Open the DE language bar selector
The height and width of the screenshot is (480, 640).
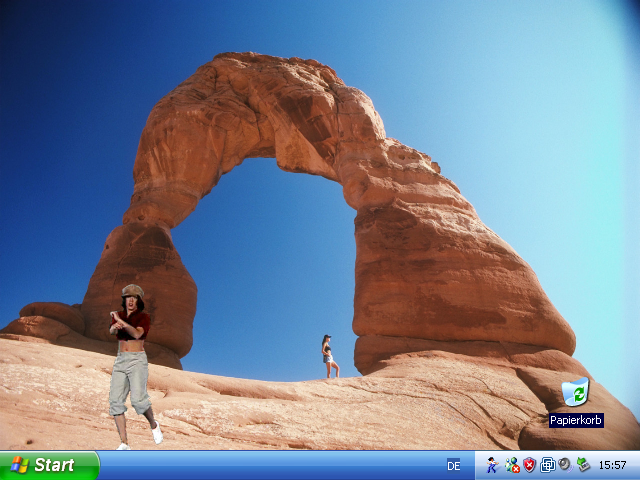(454, 465)
